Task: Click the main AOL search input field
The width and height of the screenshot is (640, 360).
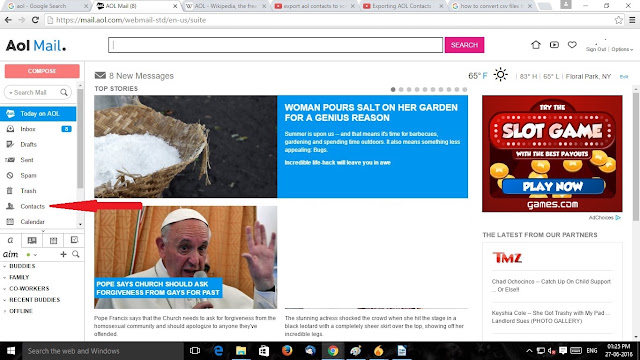Action: point(276,45)
